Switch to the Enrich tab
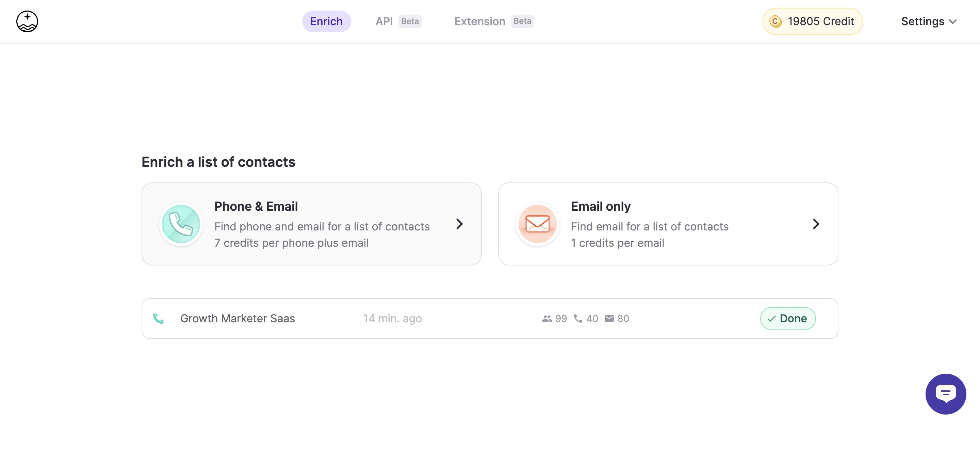Screen dimensions: 980x469 pos(326,21)
